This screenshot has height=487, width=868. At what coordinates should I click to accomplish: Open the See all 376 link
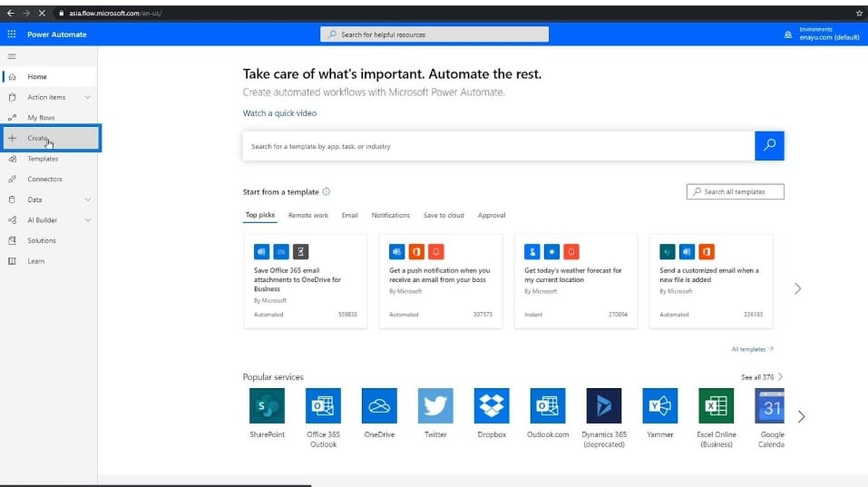[x=762, y=377]
